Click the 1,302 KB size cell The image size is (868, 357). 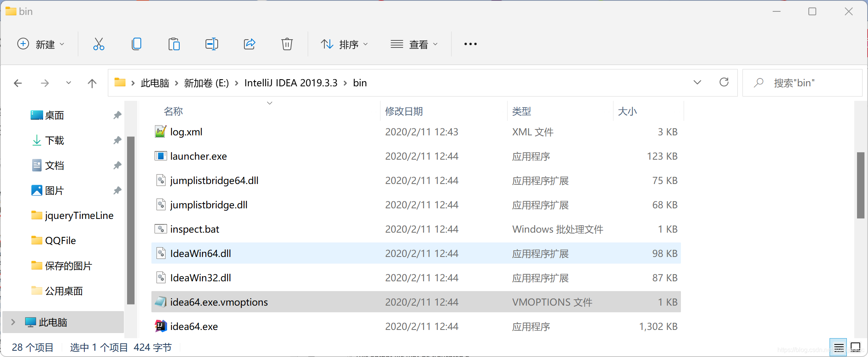tap(658, 326)
